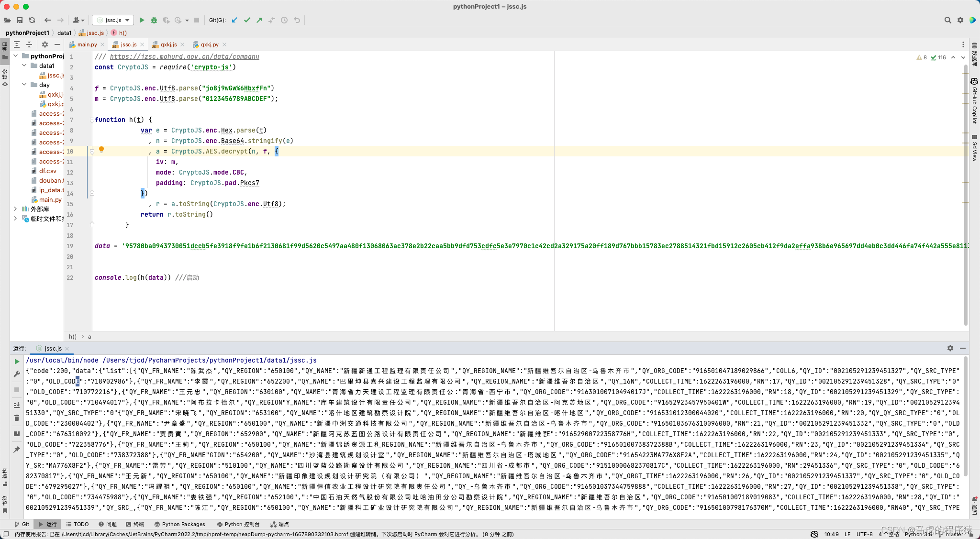This screenshot has height=539, width=980.
Task: Open run configuration wrench icon
Action: point(17,374)
